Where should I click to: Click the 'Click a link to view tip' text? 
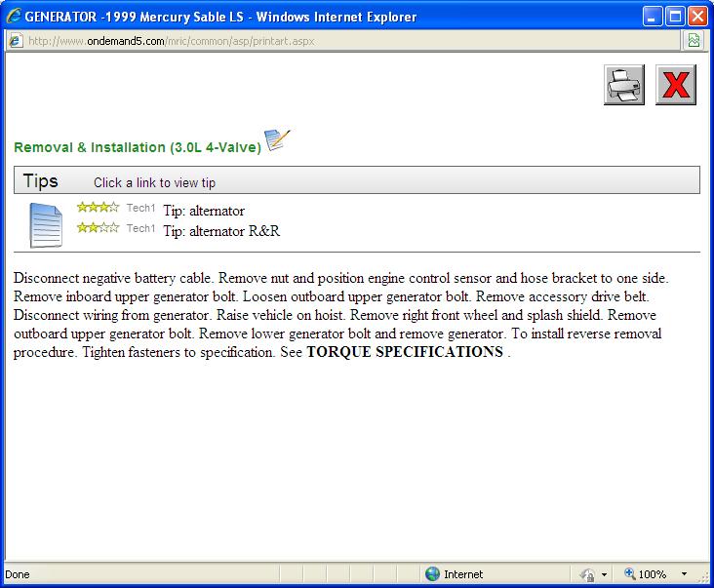click(154, 182)
